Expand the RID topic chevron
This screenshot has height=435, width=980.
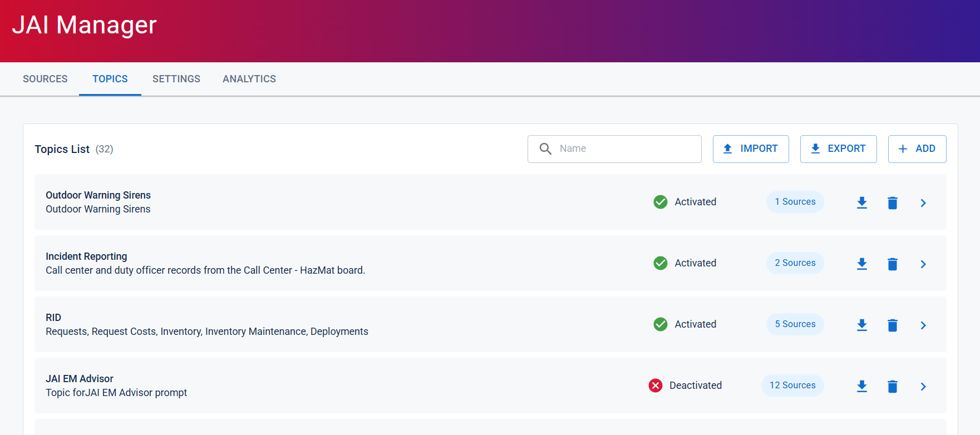(x=923, y=325)
